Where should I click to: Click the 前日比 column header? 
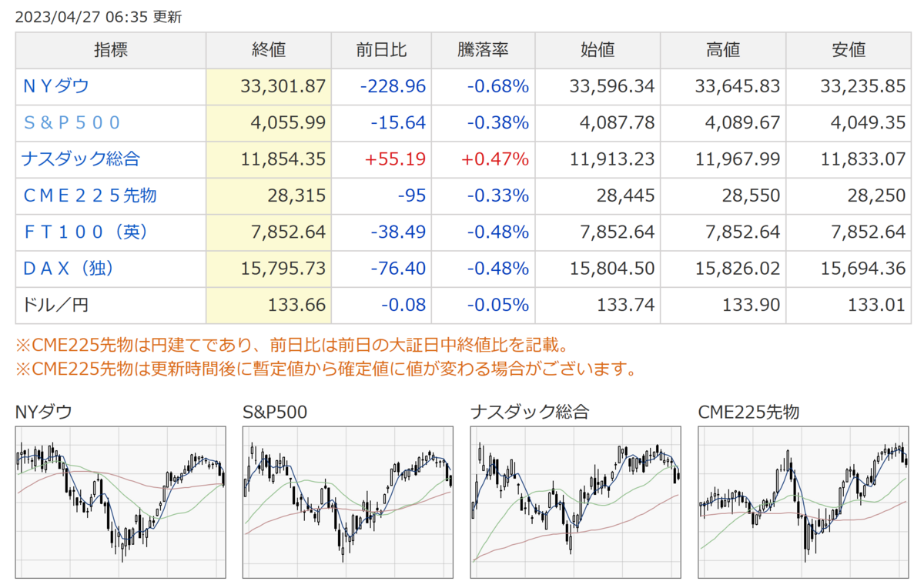381,50
